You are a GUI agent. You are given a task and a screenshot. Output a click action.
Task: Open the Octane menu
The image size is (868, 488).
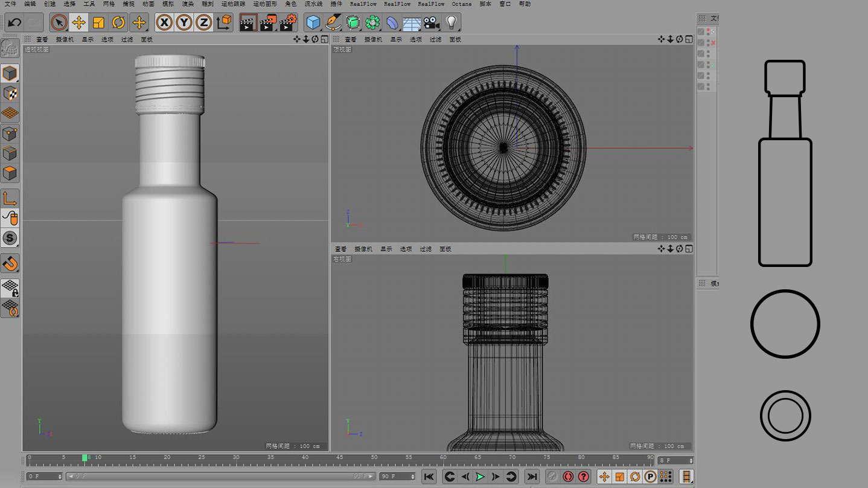pos(462,4)
